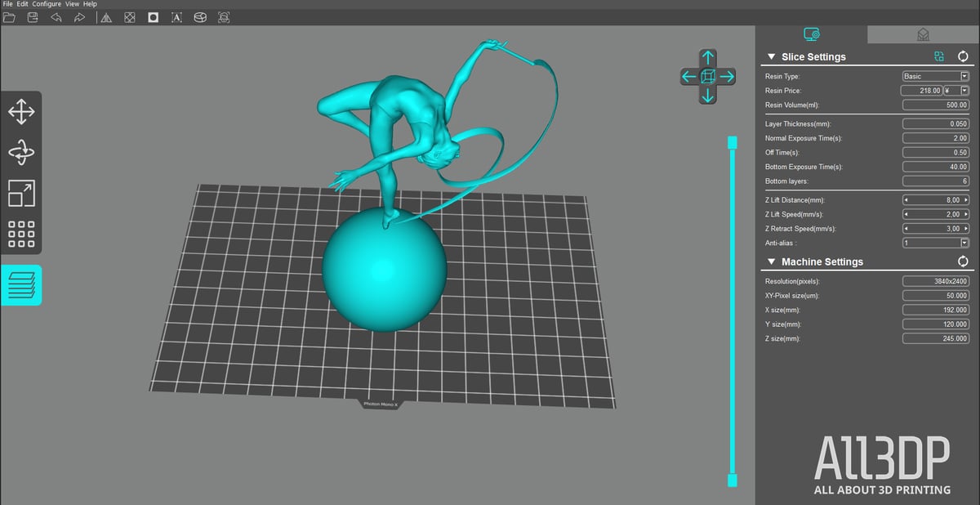This screenshot has width=980, height=505.
Task: Click the redo arrow in toolbar
Action: (x=79, y=17)
